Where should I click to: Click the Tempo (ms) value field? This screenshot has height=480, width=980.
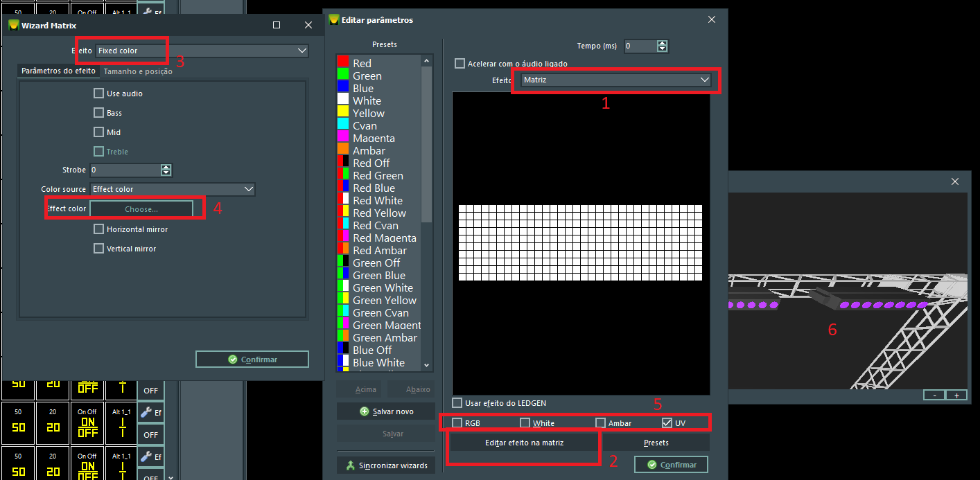tap(640, 46)
